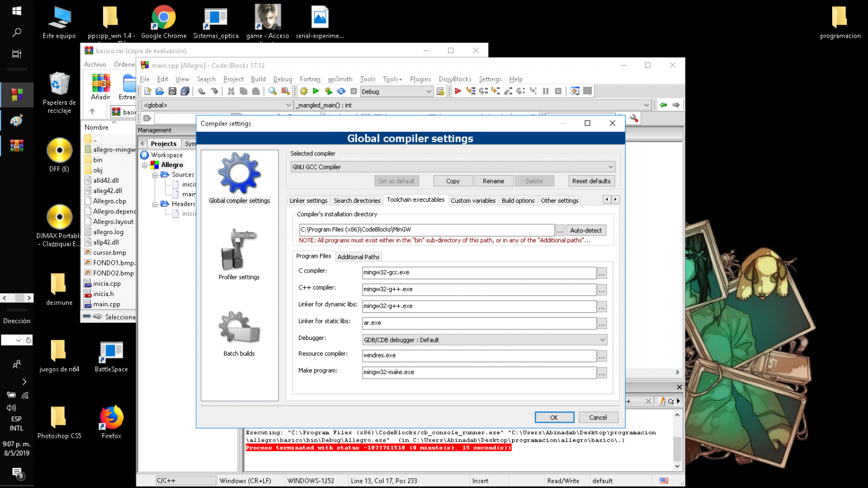Click Cancel in Compiler settings

pos(598,417)
